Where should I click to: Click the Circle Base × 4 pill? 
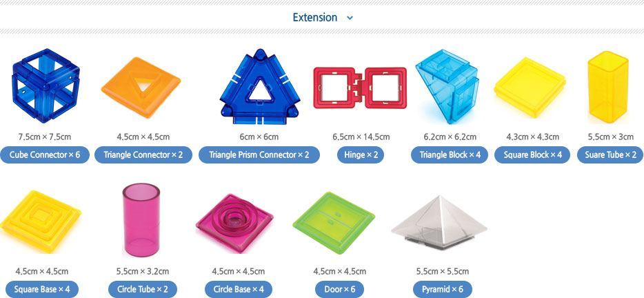pyautogui.click(x=238, y=289)
